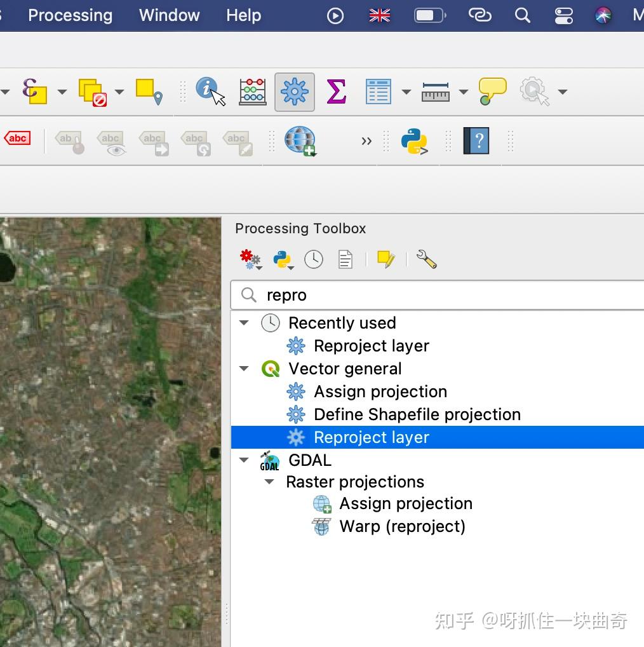Open dropdown next to Run Feature Action
This screenshot has width=644, height=647.
563,92
